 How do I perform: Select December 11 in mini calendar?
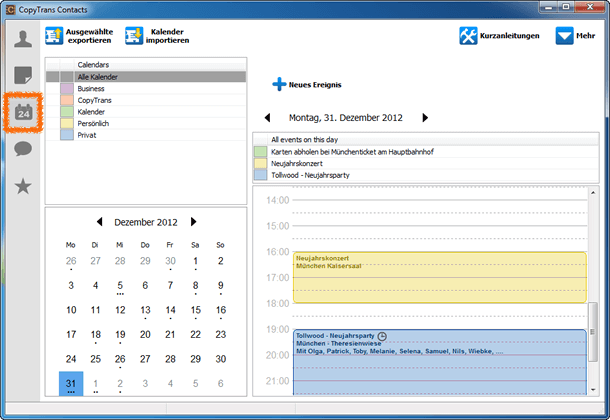tap(96, 310)
